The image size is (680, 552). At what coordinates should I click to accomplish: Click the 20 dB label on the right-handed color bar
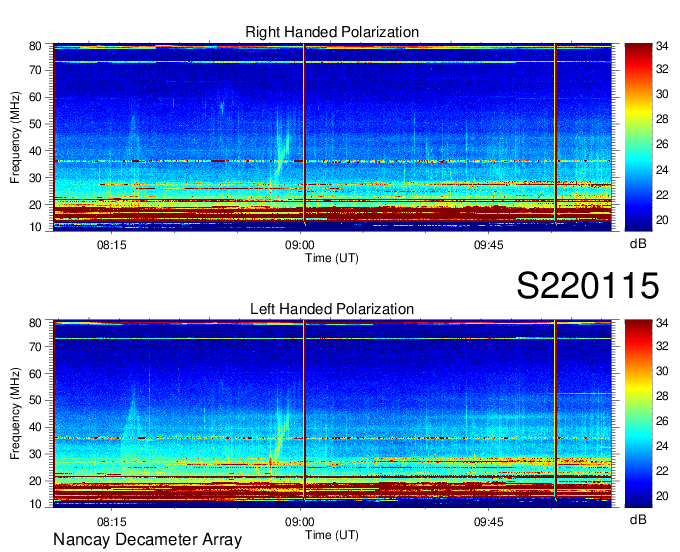(662, 220)
